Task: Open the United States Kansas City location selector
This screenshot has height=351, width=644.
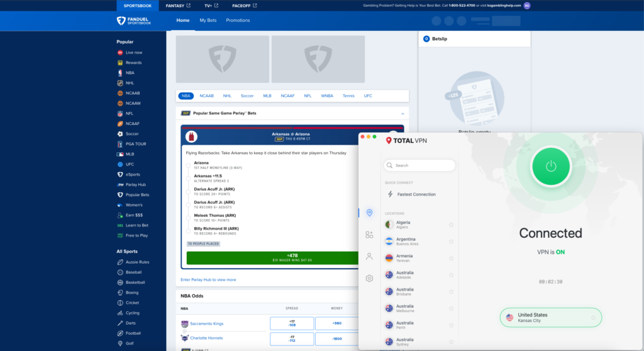Action: pyautogui.click(x=550, y=318)
